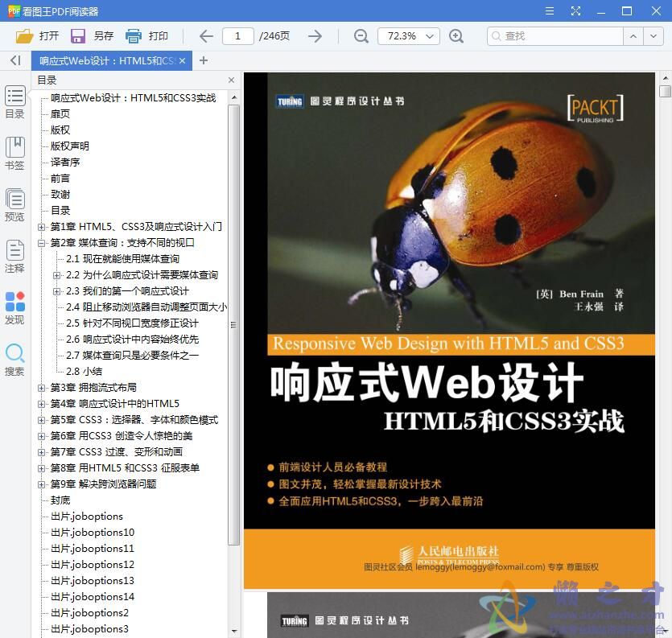Viewport: 672px width, 638px height.
Task: Collapse the sidebar with the « button
Action: pyautogui.click(x=14, y=60)
